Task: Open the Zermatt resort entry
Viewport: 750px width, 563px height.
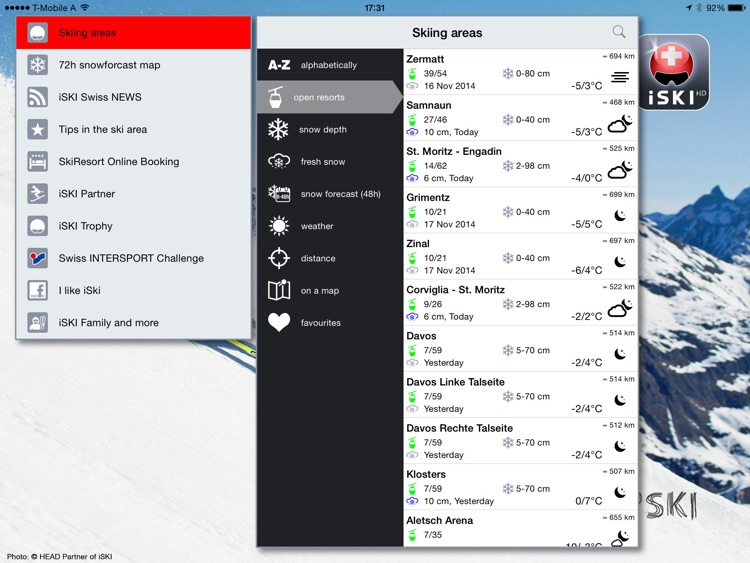Action: click(520, 72)
